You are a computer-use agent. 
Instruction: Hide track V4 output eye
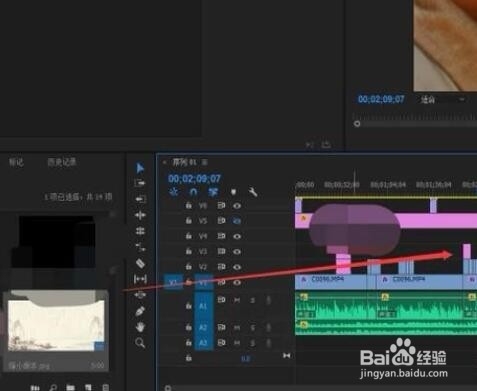237,236
